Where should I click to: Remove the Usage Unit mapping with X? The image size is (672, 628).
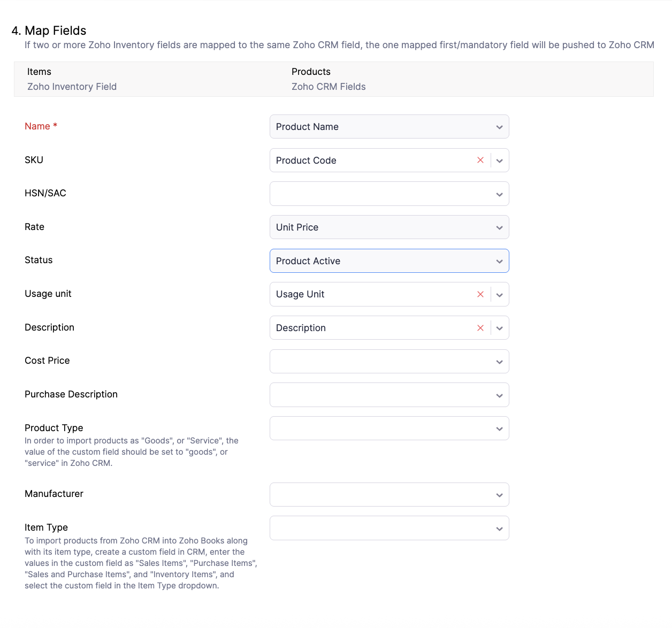(x=480, y=294)
